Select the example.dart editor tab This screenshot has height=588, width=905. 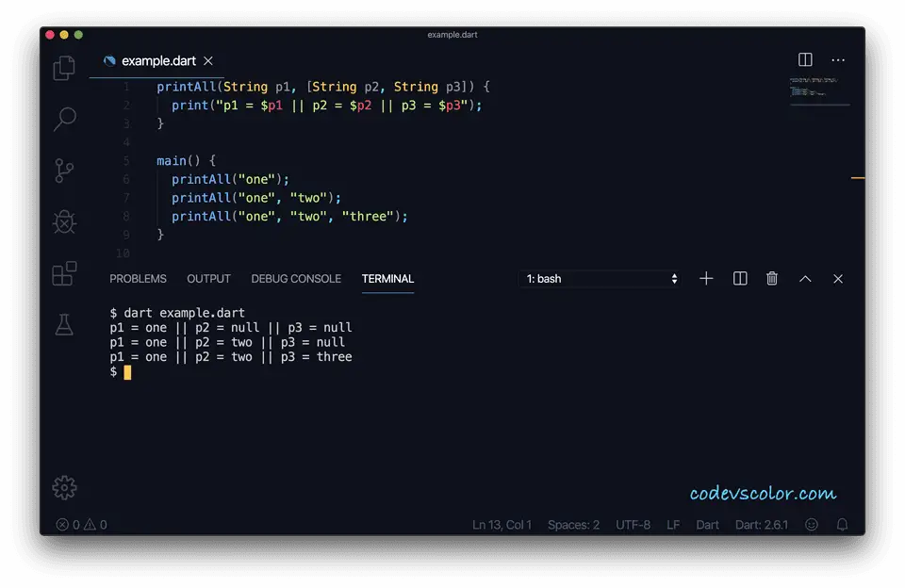point(157,60)
